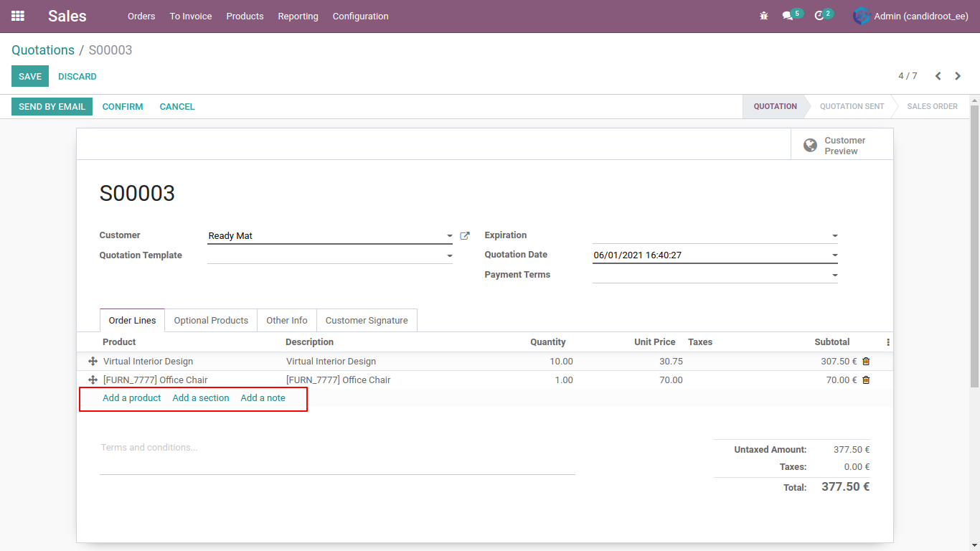The height and width of the screenshot is (551, 980).
Task: Click the pager 4 / 7 counter
Action: coord(908,76)
